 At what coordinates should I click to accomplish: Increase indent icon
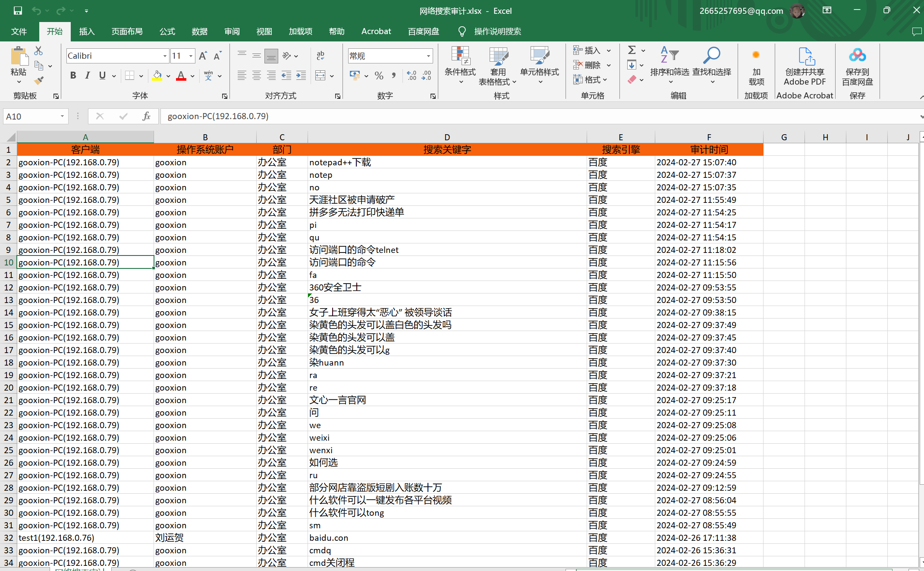click(301, 76)
